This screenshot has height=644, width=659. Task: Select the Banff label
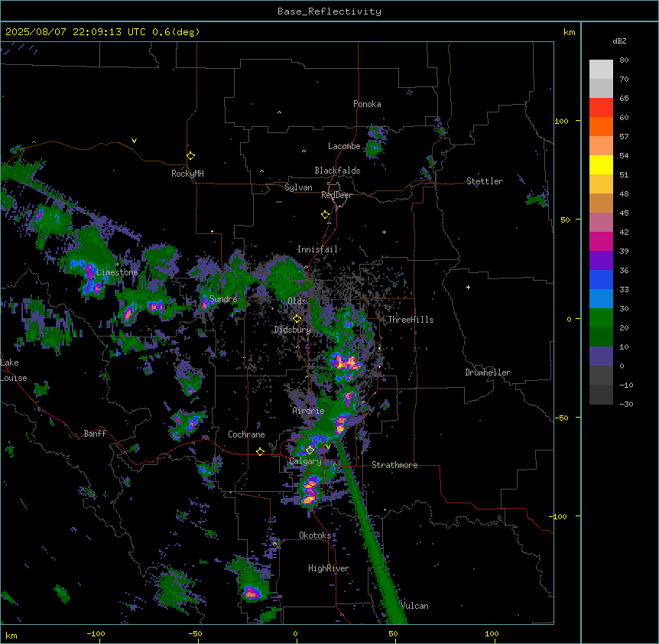pyautogui.click(x=95, y=434)
